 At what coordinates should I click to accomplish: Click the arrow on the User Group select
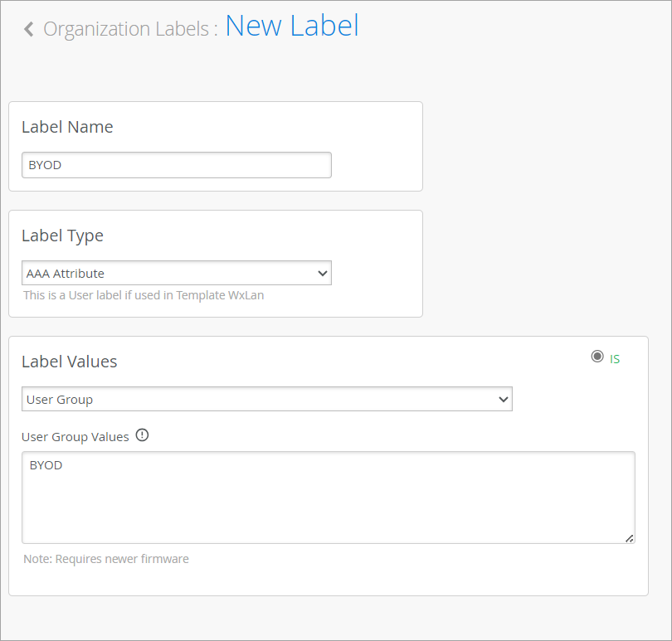click(503, 399)
